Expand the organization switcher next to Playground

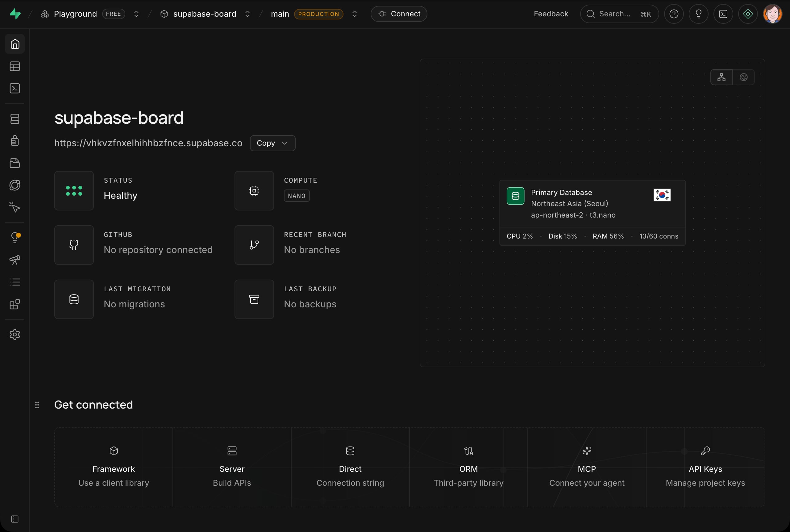pos(136,14)
